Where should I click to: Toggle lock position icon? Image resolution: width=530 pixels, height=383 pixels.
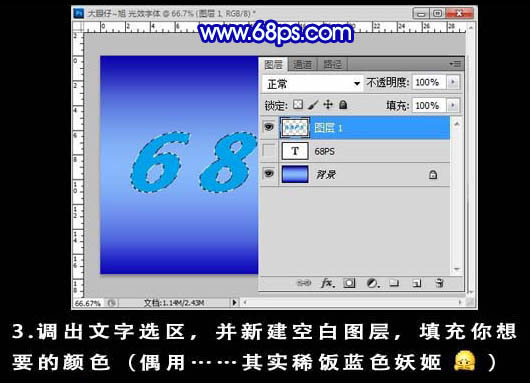tap(328, 105)
